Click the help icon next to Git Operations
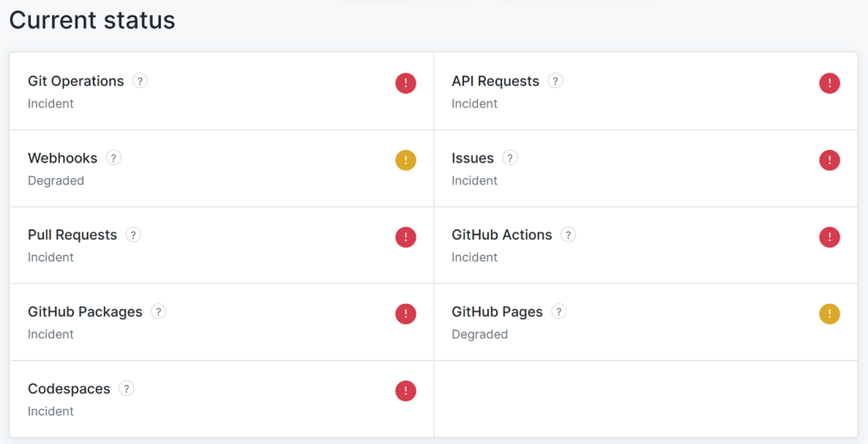The width and height of the screenshot is (868, 444). (140, 81)
